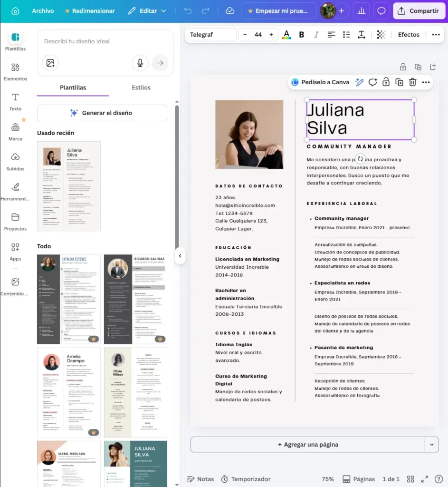Toggle italic formatting on text
The width and height of the screenshot is (448, 487).
(x=316, y=35)
